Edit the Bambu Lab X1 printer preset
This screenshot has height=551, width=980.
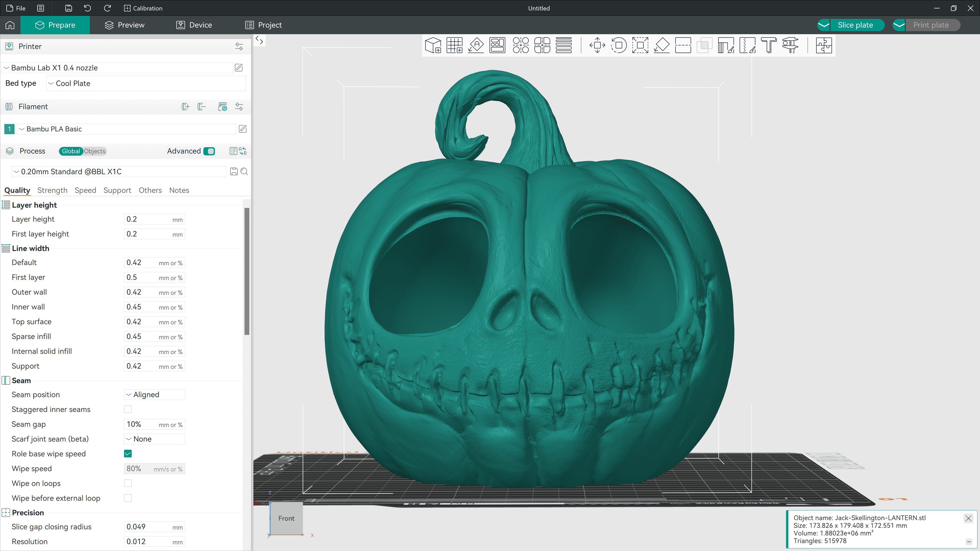pyautogui.click(x=239, y=68)
